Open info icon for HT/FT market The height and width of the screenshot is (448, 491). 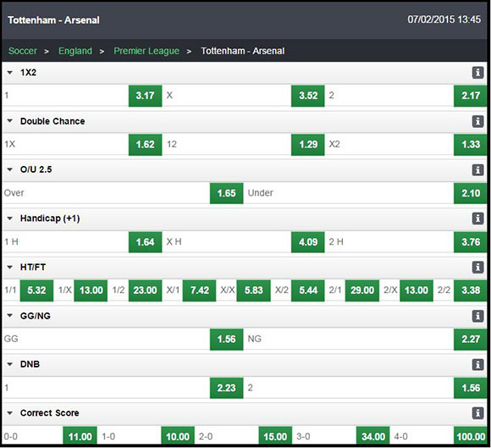pyautogui.click(x=477, y=268)
